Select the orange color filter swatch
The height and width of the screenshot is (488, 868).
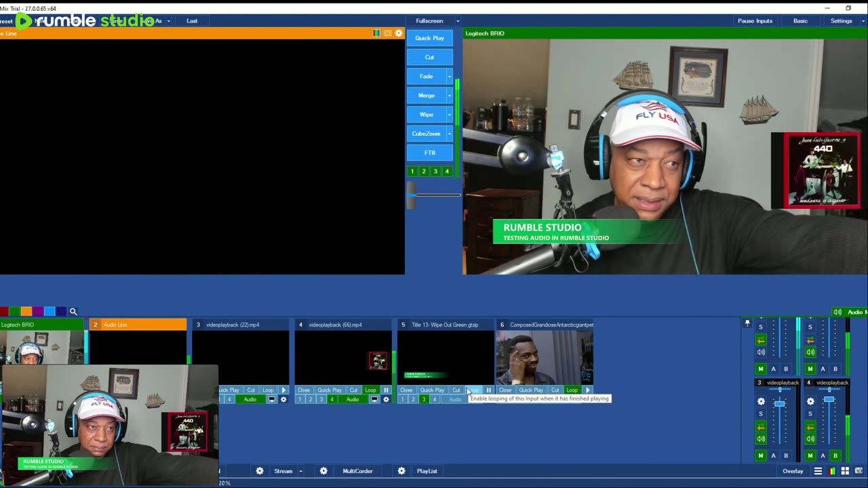[x=26, y=312]
